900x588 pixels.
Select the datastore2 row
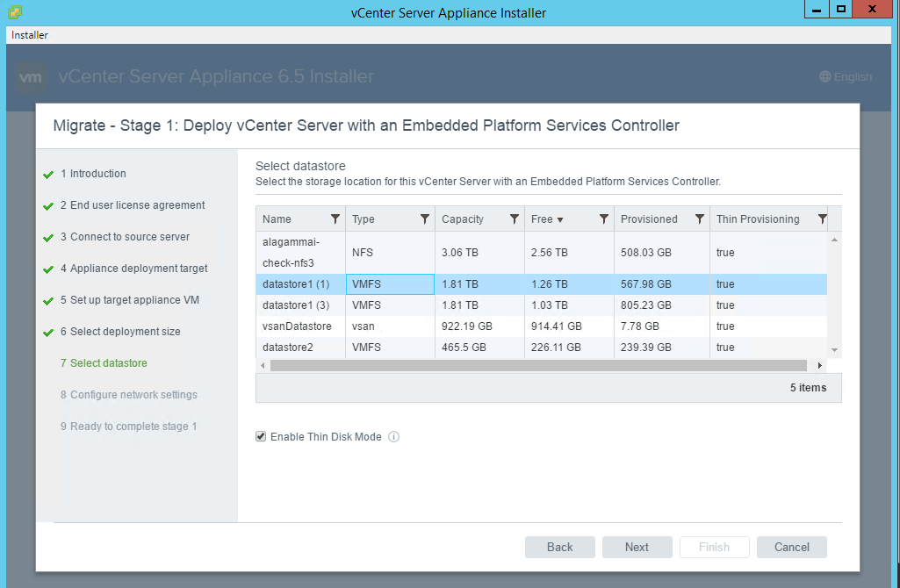click(x=541, y=348)
